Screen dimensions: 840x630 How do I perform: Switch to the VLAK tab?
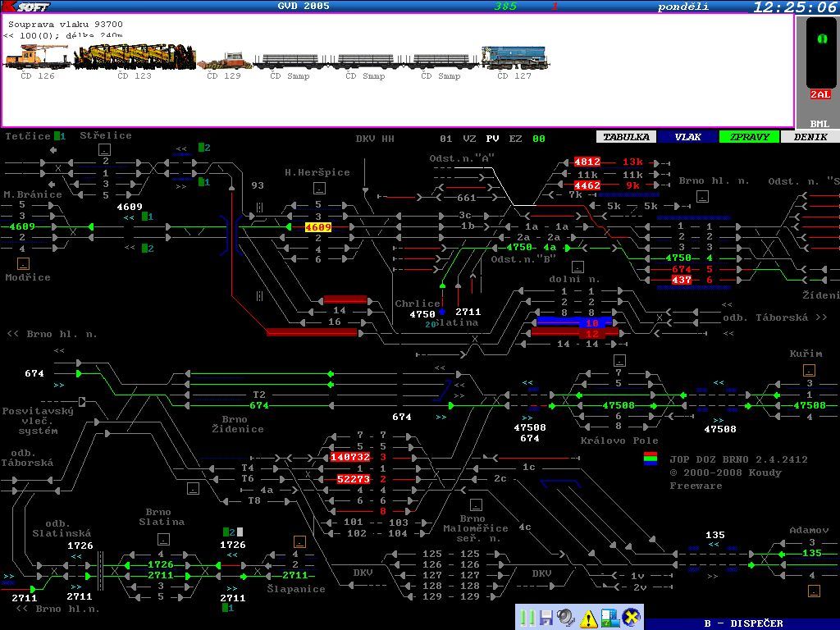688,137
